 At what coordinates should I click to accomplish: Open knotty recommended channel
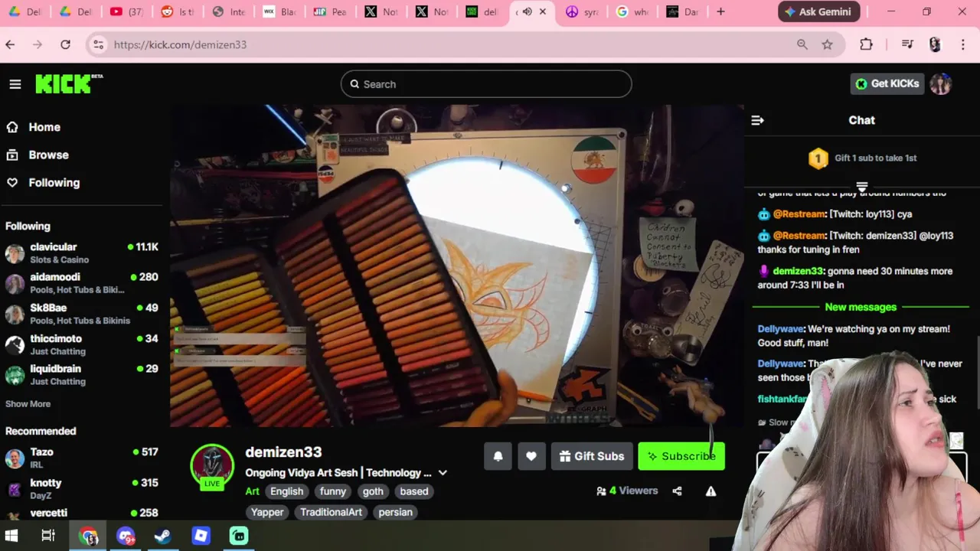[81, 488]
